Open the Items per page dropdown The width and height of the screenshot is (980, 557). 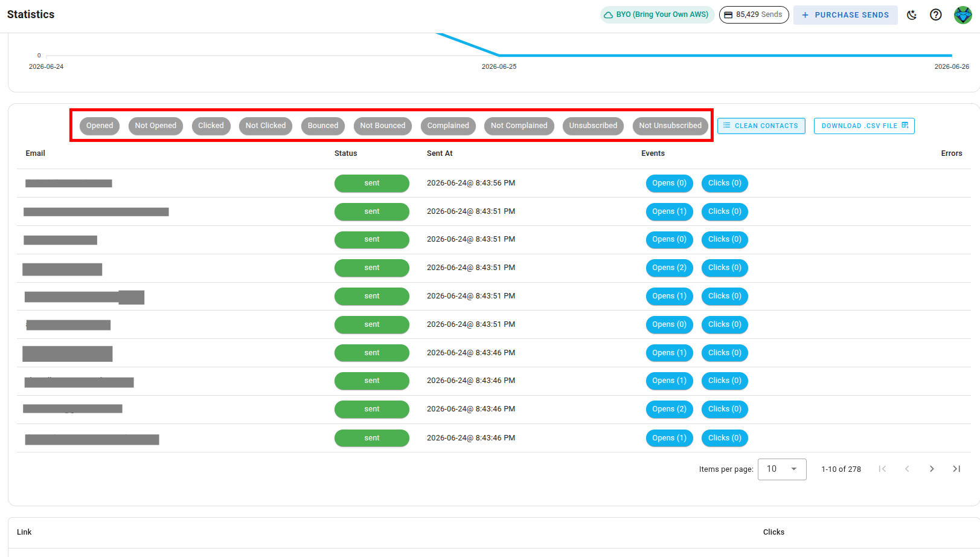click(x=782, y=469)
